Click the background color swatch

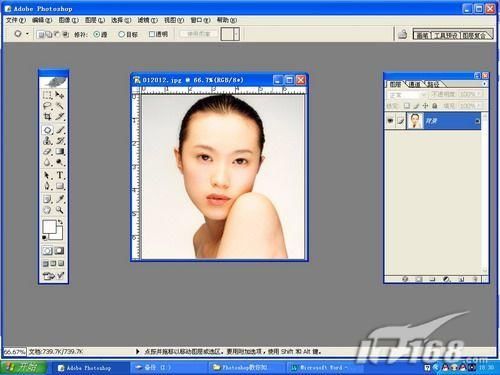point(59,235)
